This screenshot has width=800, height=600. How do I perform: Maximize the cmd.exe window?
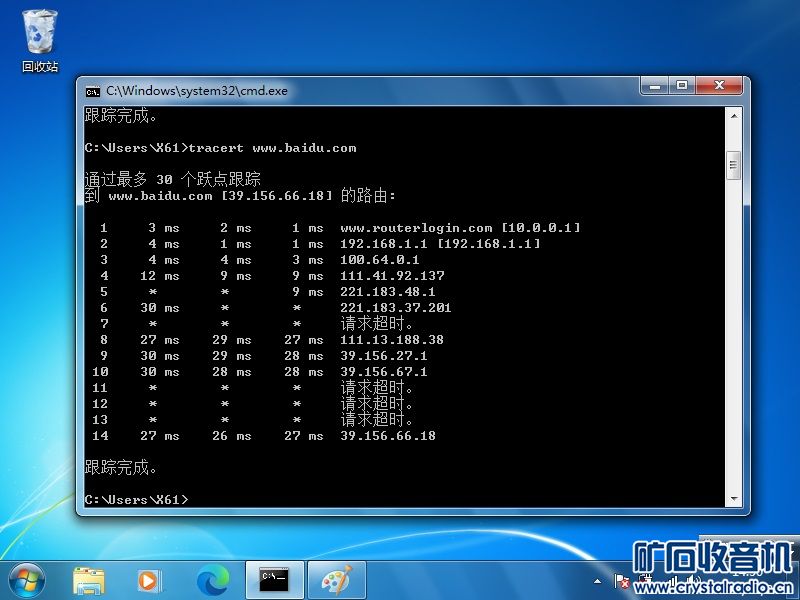click(682, 86)
